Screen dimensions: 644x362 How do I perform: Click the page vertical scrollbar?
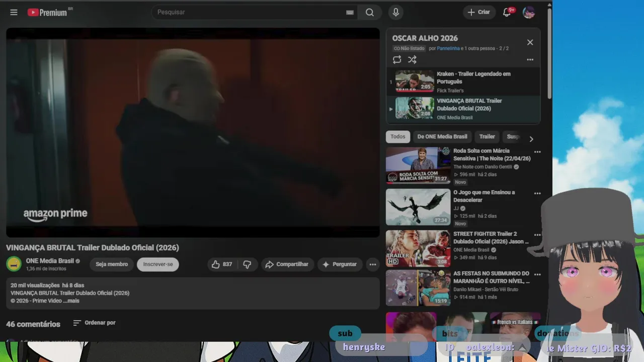549,53
